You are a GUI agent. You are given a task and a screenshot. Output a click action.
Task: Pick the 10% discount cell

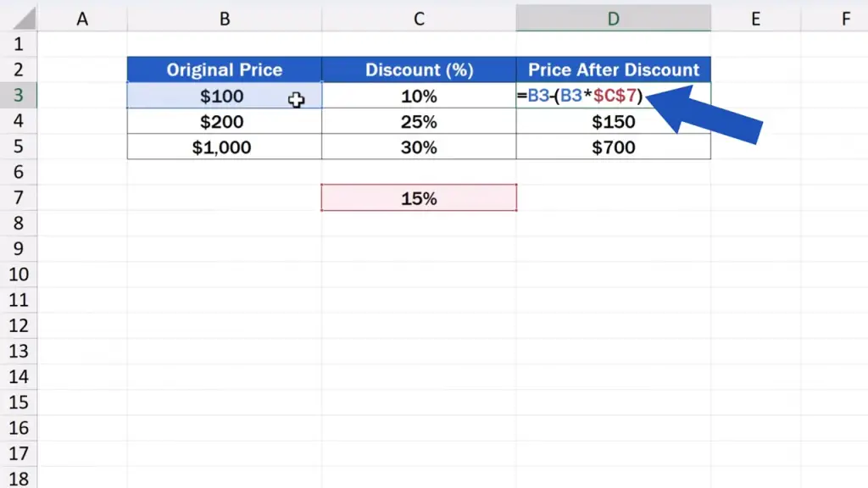coord(419,97)
